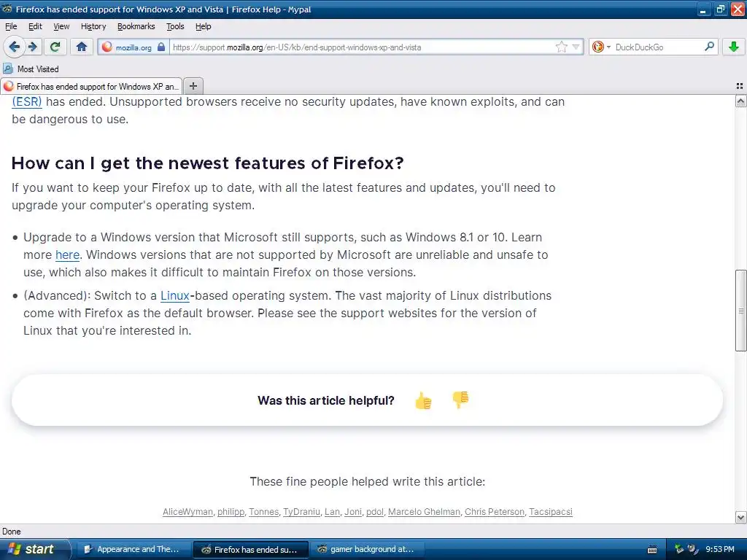Open the URL history dropdown arrow
747x560 pixels.
pyautogui.click(x=576, y=47)
